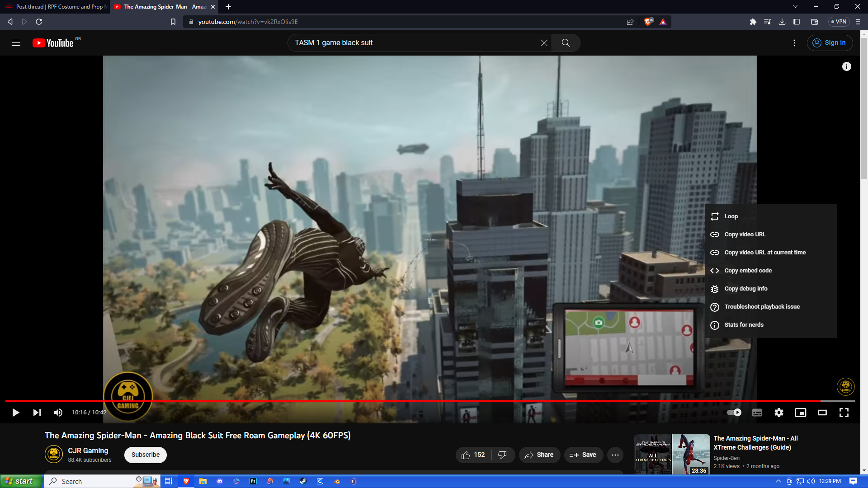Share this page from address bar
The height and width of the screenshot is (488, 868).
[x=630, y=22]
